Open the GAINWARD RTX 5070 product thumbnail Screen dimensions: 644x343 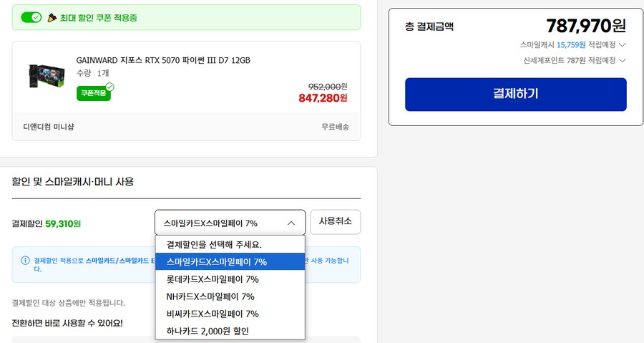47,76
